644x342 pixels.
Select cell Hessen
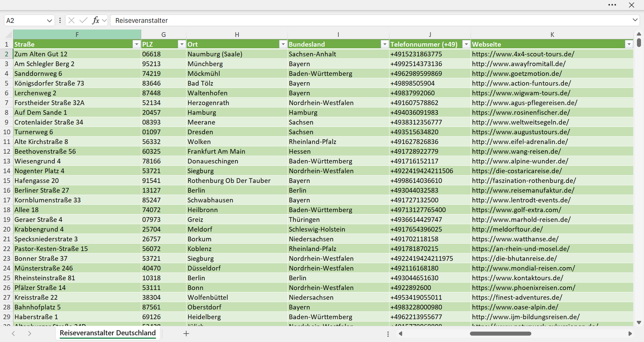(338, 151)
